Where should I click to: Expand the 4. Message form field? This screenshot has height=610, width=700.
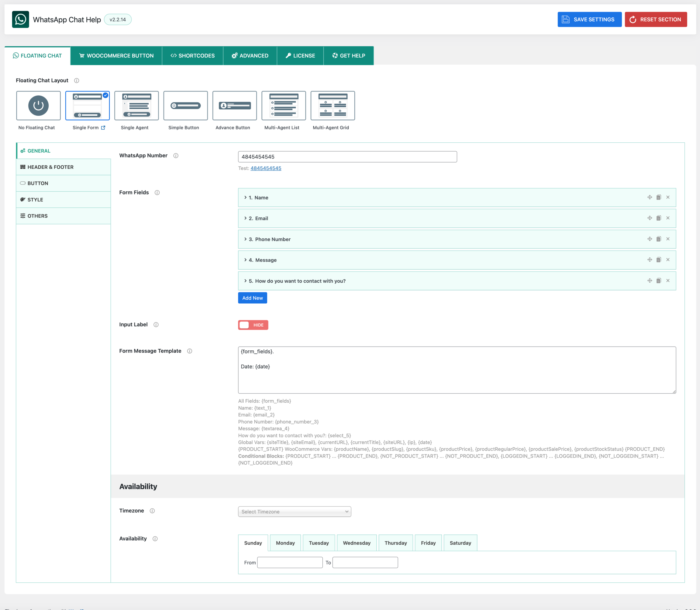pos(457,260)
